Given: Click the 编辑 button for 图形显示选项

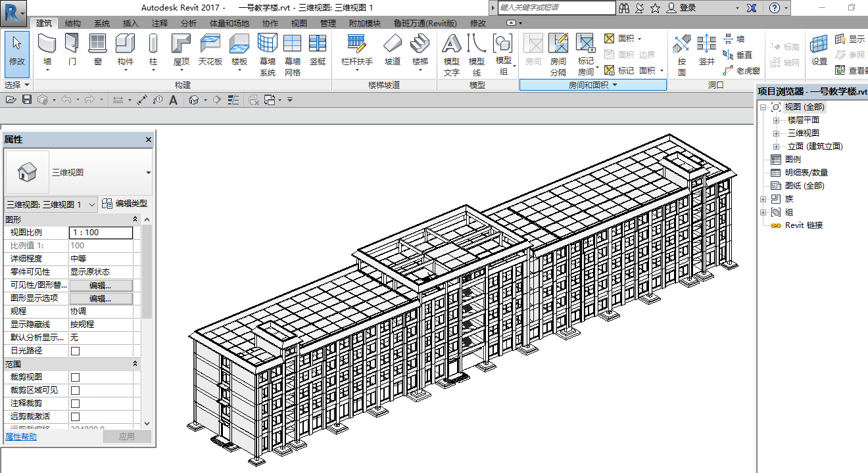Looking at the screenshot, I should click(101, 298).
